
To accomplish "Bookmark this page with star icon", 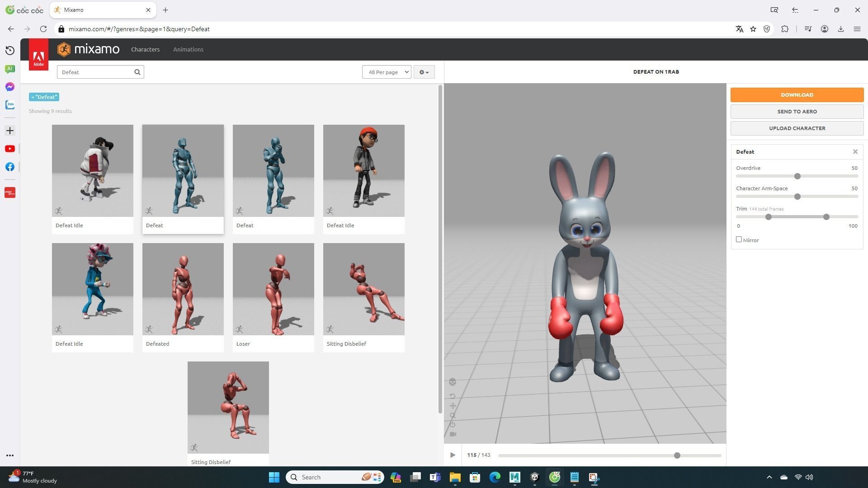I will tap(753, 29).
